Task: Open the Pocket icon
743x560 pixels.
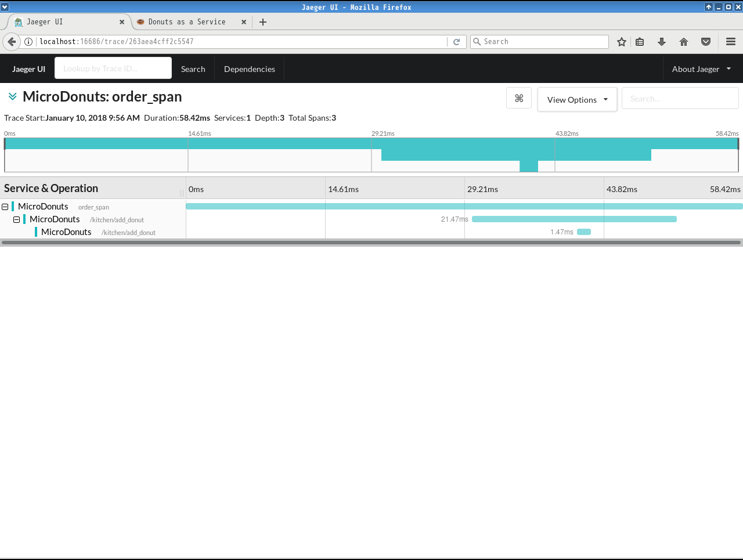Action: 706,42
